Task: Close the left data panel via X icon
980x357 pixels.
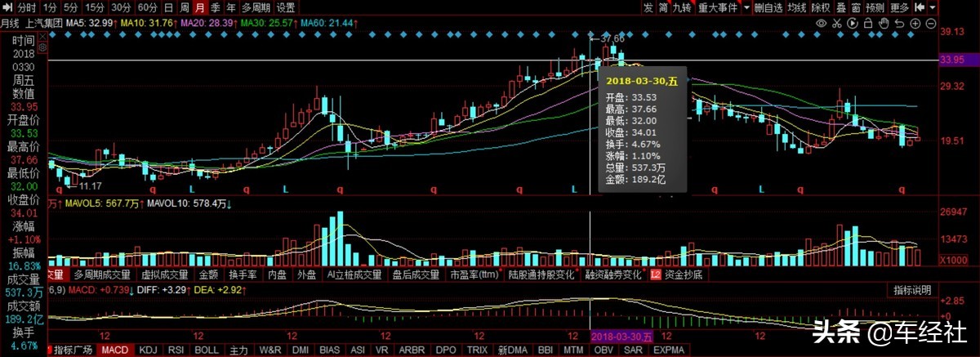Action: coord(42,37)
